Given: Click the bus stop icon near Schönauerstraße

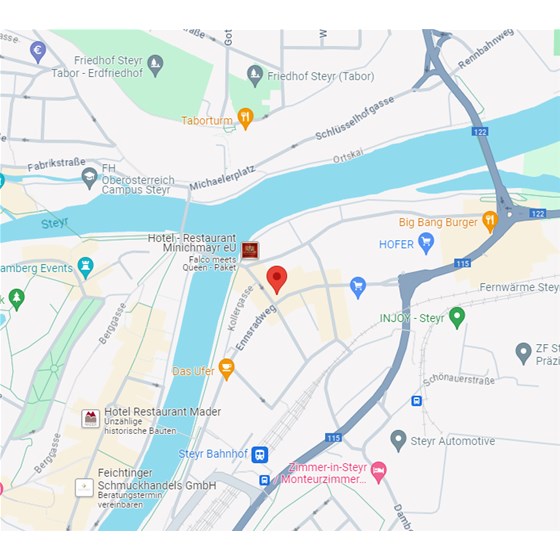Looking at the screenshot, I should (x=416, y=401).
